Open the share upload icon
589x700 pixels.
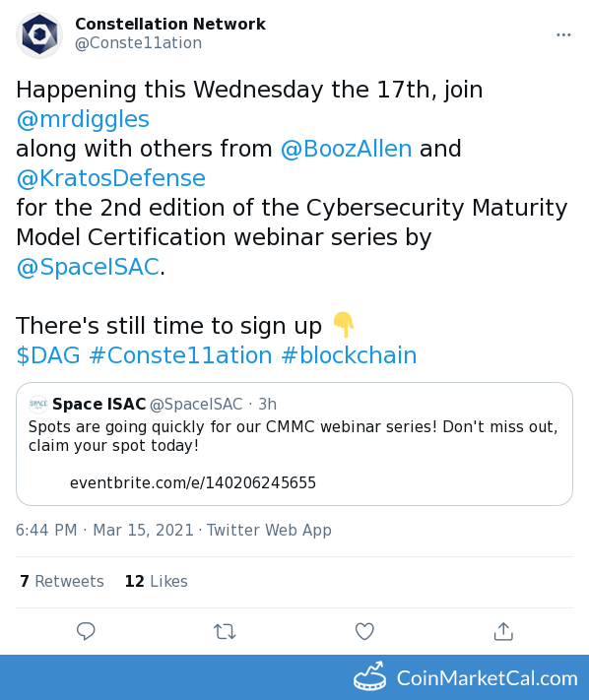503,631
